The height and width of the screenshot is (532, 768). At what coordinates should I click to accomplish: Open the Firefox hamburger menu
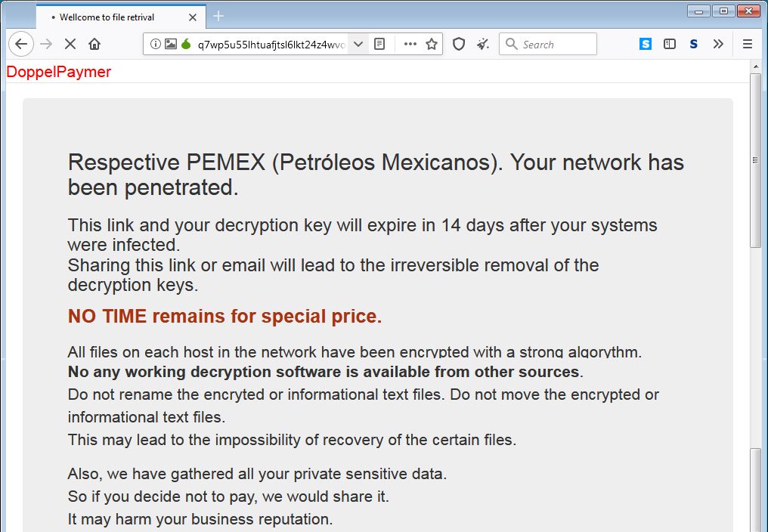coord(748,44)
